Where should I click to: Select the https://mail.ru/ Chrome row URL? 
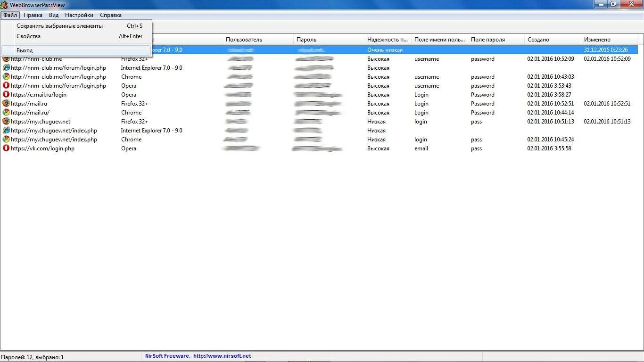click(x=30, y=113)
